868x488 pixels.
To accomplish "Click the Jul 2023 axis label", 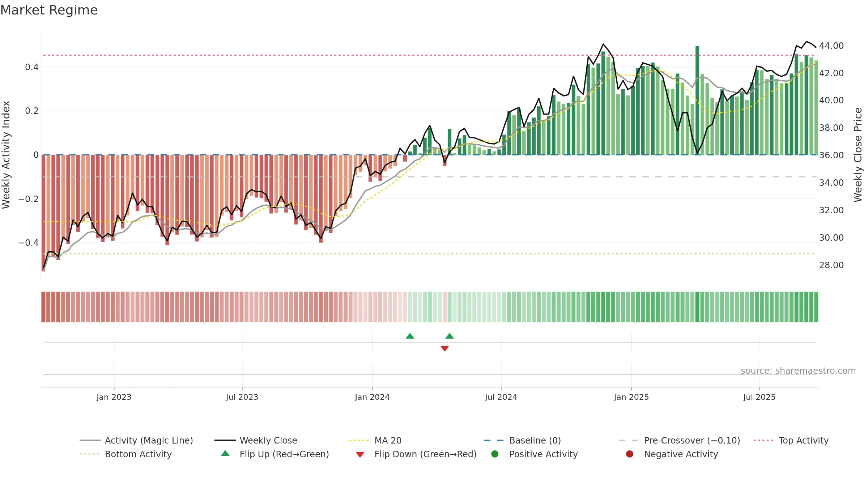I will point(242,397).
